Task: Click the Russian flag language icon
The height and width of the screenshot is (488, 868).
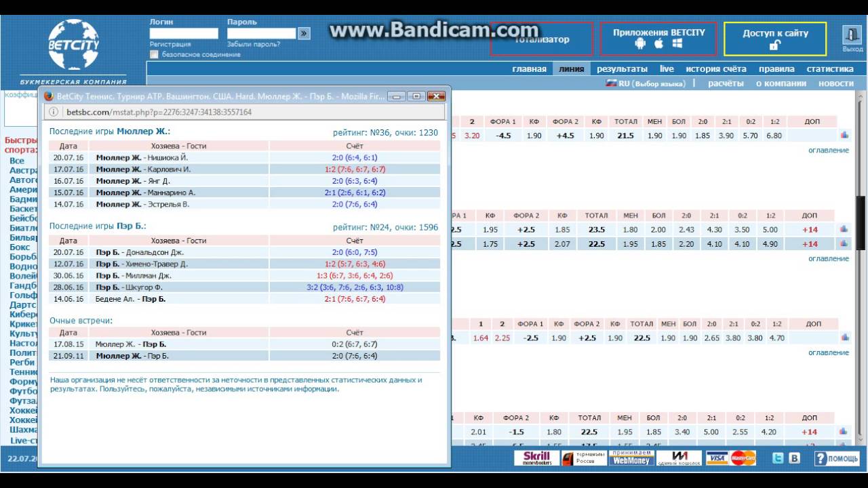Action: (611, 83)
